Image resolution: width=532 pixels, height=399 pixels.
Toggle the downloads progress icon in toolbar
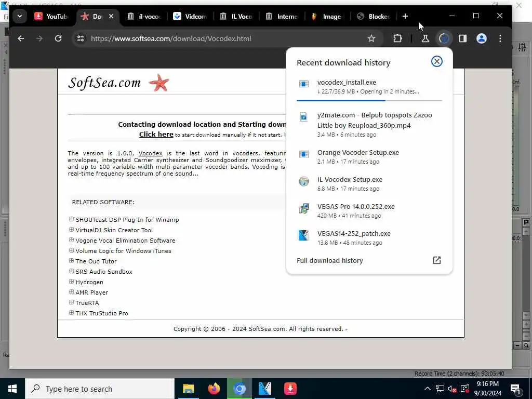[x=444, y=38]
